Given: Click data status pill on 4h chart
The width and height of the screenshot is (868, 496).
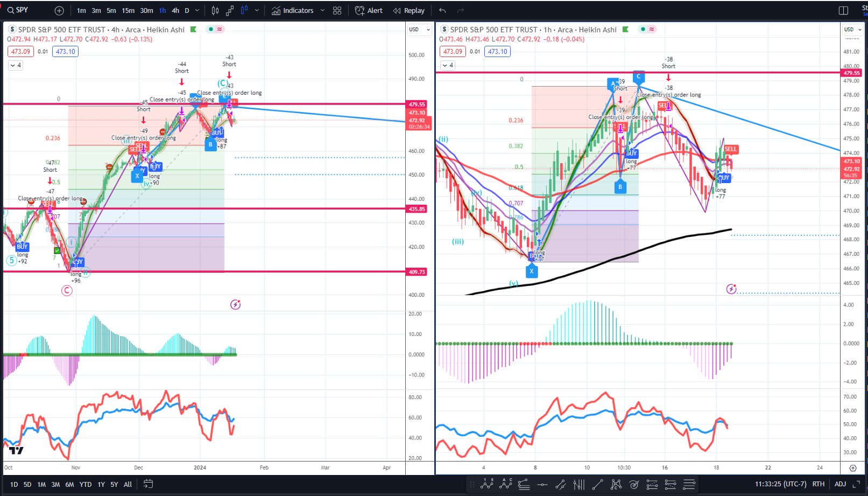Looking at the screenshot, I should pos(215,29).
